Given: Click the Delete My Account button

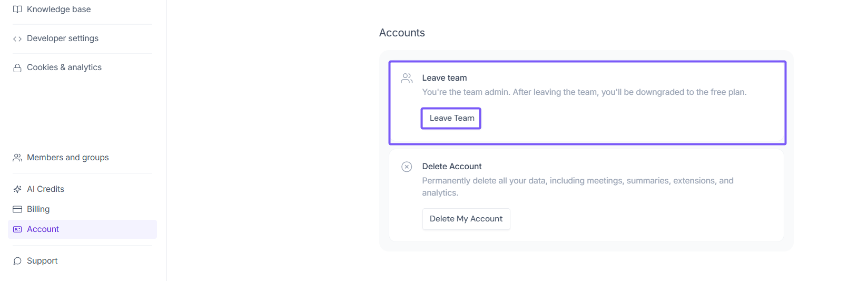Looking at the screenshot, I should 466,219.
